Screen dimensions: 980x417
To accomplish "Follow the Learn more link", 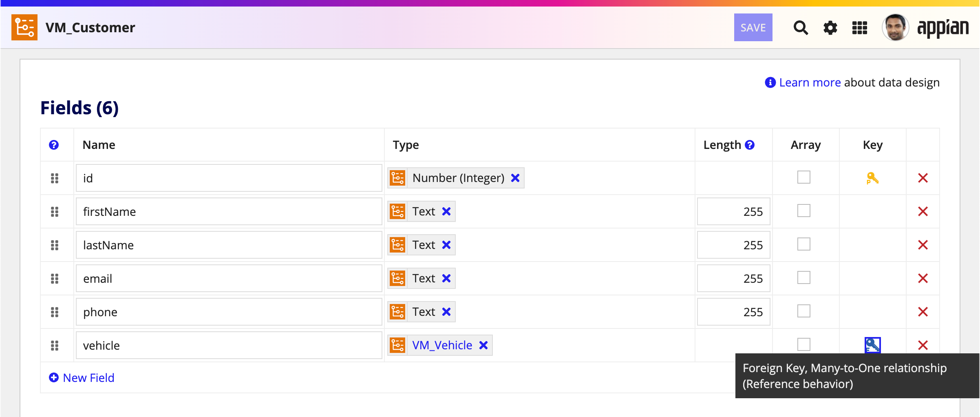I will (810, 82).
